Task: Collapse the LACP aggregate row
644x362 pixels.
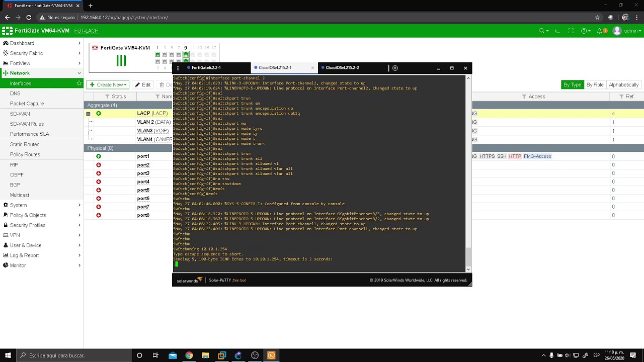Action: pyautogui.click(x=88, y=114)
